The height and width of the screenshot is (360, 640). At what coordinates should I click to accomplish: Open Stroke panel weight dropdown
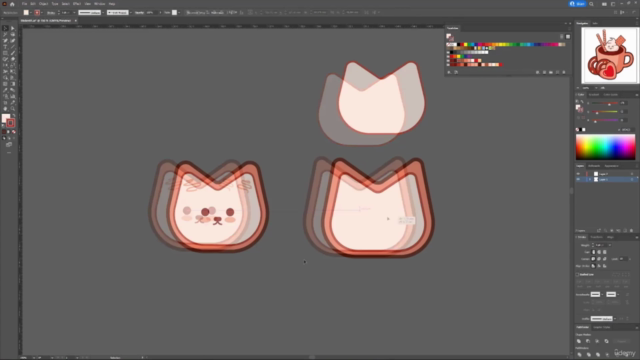[x=609, y=245]
